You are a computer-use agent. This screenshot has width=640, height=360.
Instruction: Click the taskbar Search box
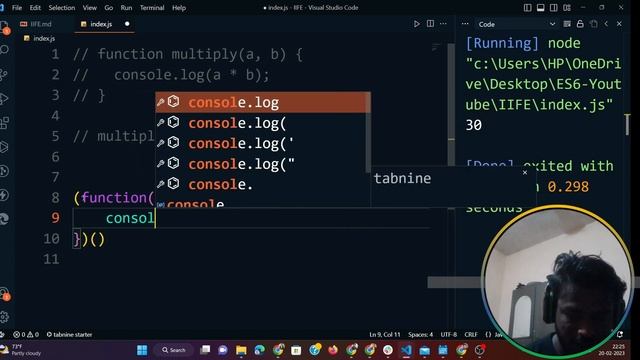(174, 350)
